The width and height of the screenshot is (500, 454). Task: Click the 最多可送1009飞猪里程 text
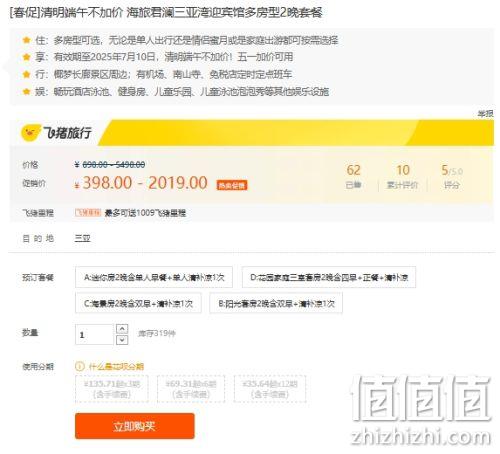point(145,213)
